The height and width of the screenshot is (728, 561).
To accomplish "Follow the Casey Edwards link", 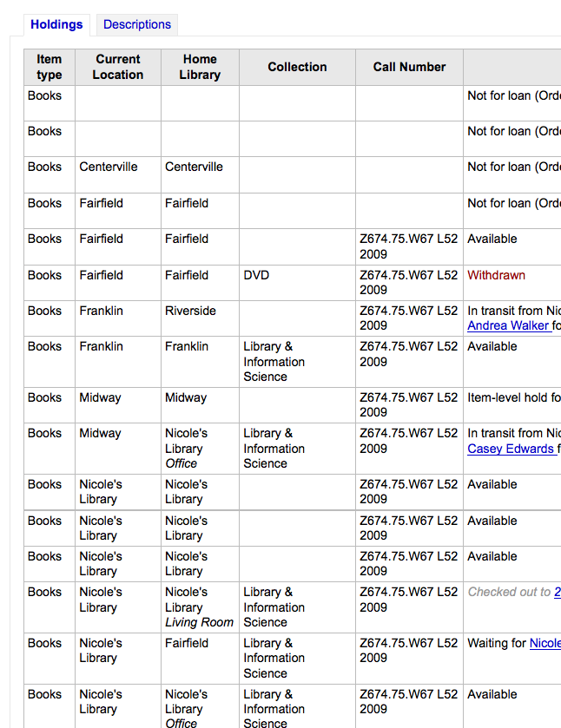I will (x=511, y=449).
